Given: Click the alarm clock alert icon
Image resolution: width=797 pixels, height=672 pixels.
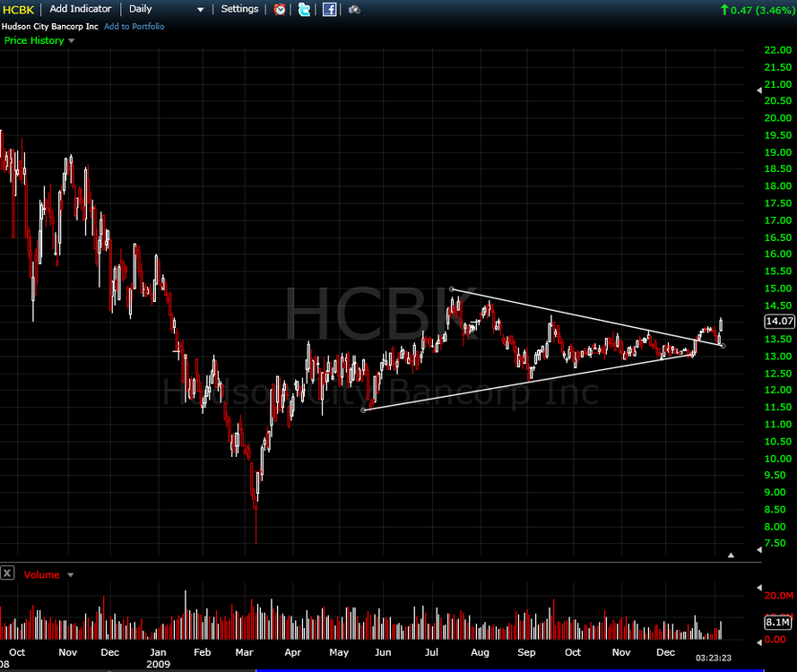Looking at the screenshot, I should [x=280, y=9].
